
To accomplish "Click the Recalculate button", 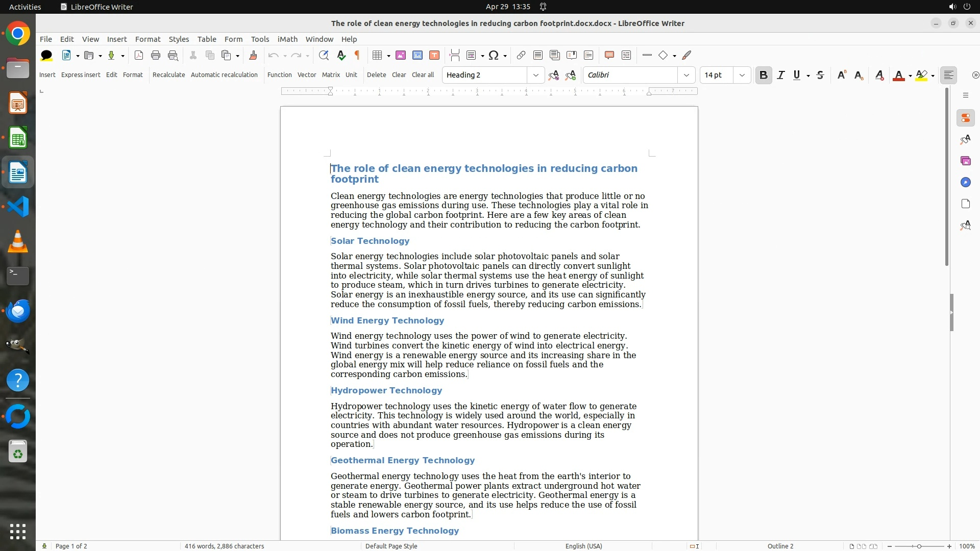I will point(168,74).
